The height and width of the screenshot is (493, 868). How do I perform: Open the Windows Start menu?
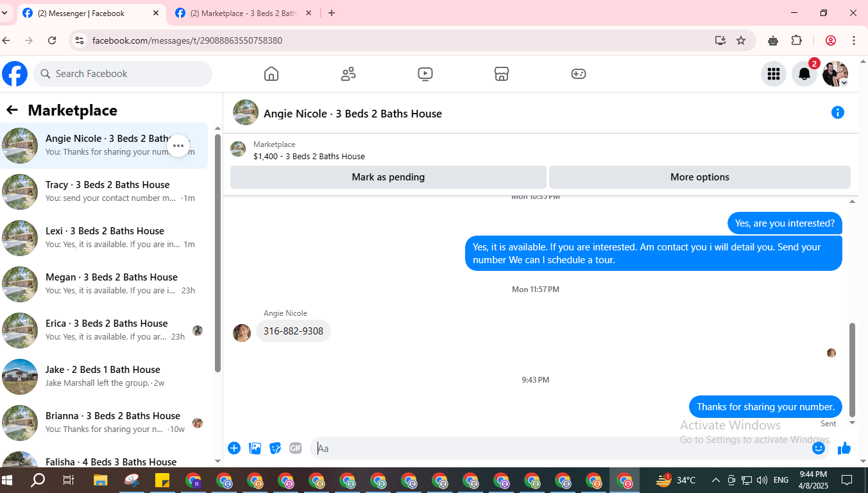8,480
